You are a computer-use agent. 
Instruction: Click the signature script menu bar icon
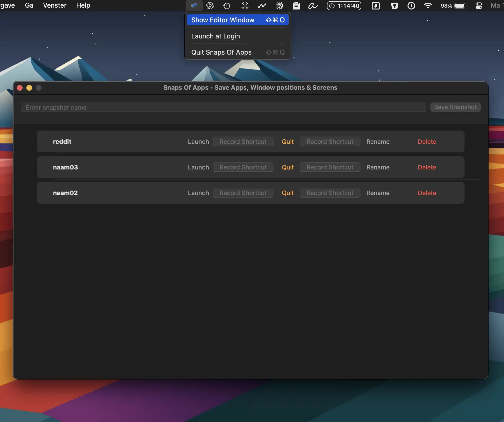[313, 5]
